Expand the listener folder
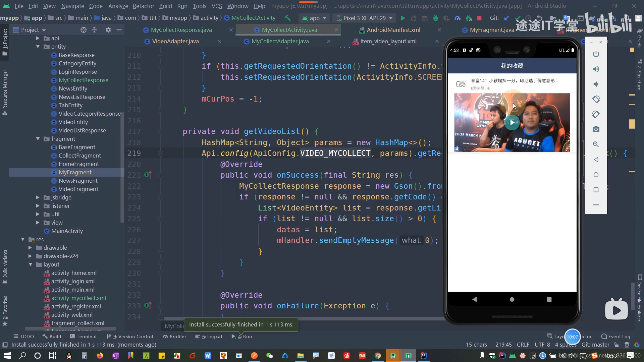This screenshot has height=362, width=644. click(38, 206)
